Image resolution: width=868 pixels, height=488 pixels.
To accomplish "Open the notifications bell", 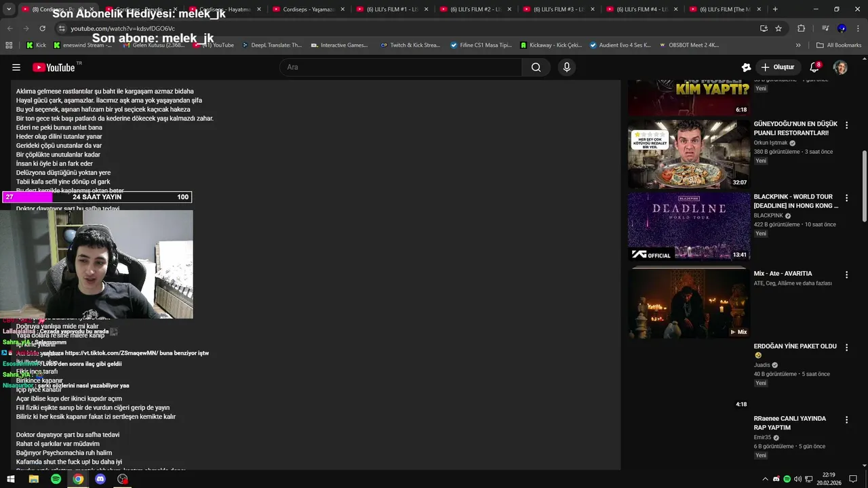I will 814,67.
